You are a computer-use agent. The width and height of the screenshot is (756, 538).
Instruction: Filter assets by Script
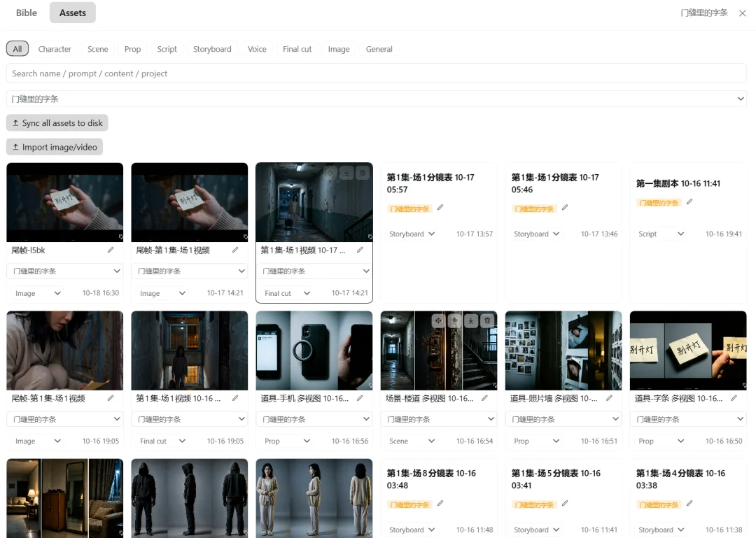pyautogui.click(x=167, y=49)
